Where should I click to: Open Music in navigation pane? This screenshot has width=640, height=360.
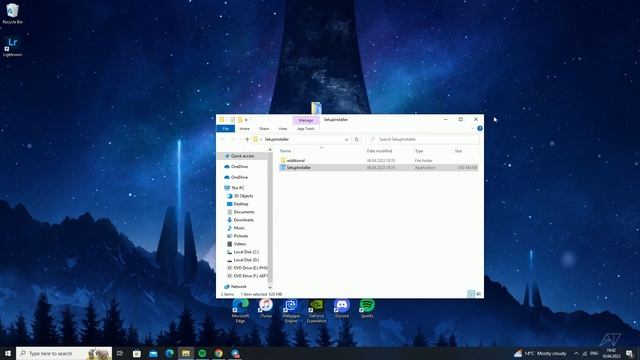pos(236,228)
